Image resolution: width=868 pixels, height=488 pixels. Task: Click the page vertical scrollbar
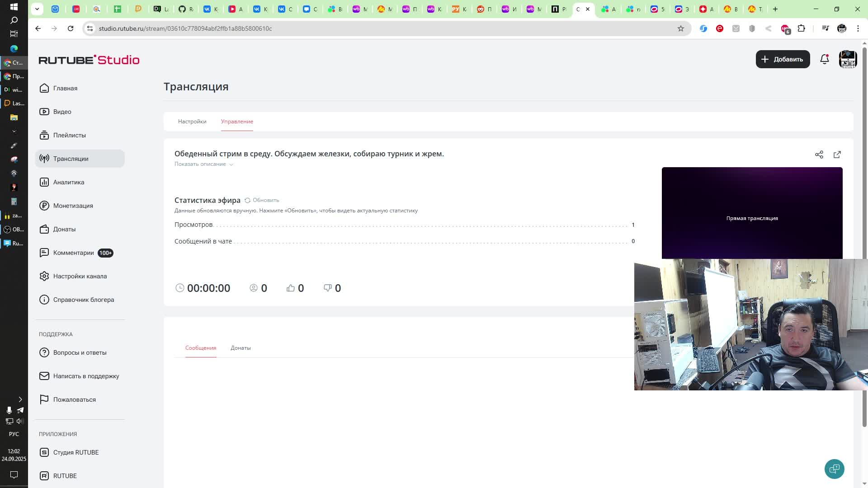coord(864,235)
